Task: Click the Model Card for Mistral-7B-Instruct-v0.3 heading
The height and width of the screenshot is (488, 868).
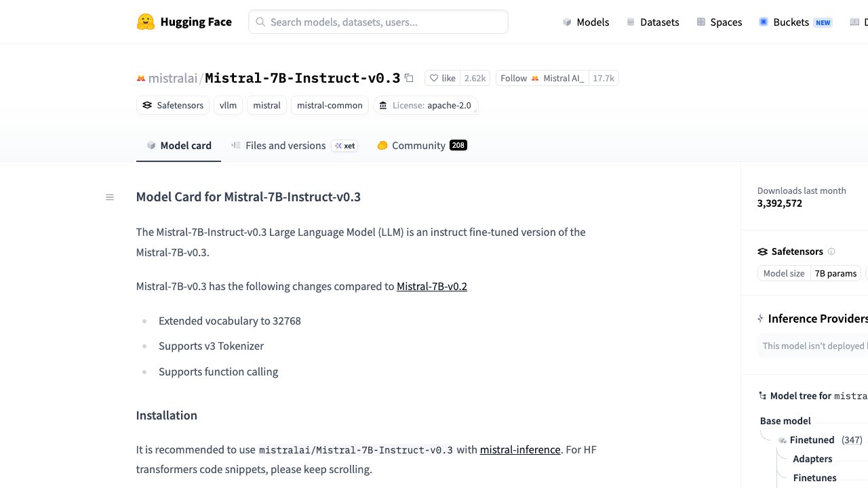Action: 248,197
